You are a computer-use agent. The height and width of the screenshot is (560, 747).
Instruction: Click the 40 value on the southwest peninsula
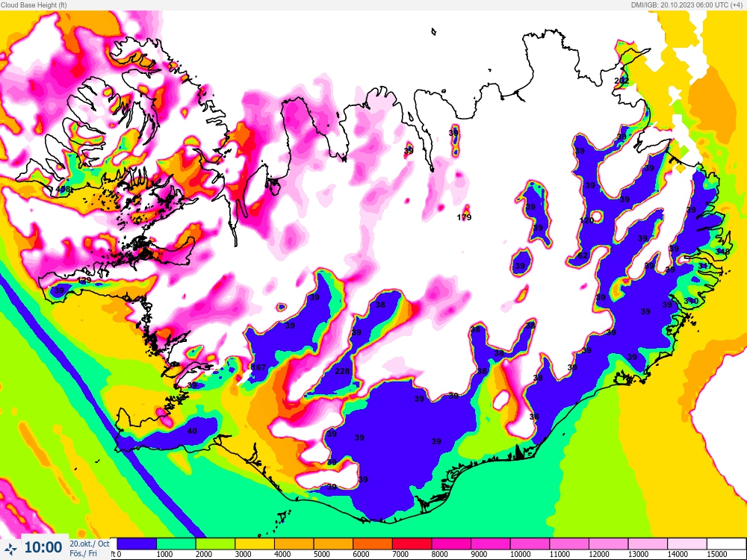(x=192, y=431)
